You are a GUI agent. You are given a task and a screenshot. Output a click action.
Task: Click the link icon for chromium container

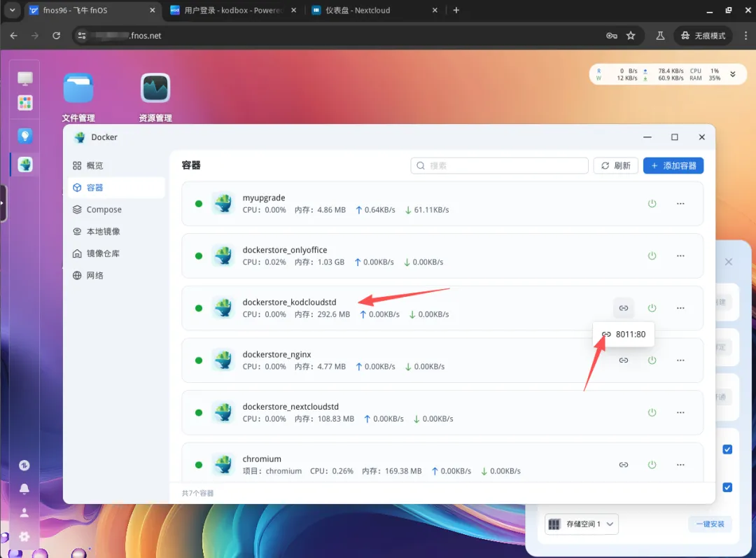pyautogui.click(x=624, y=465)
